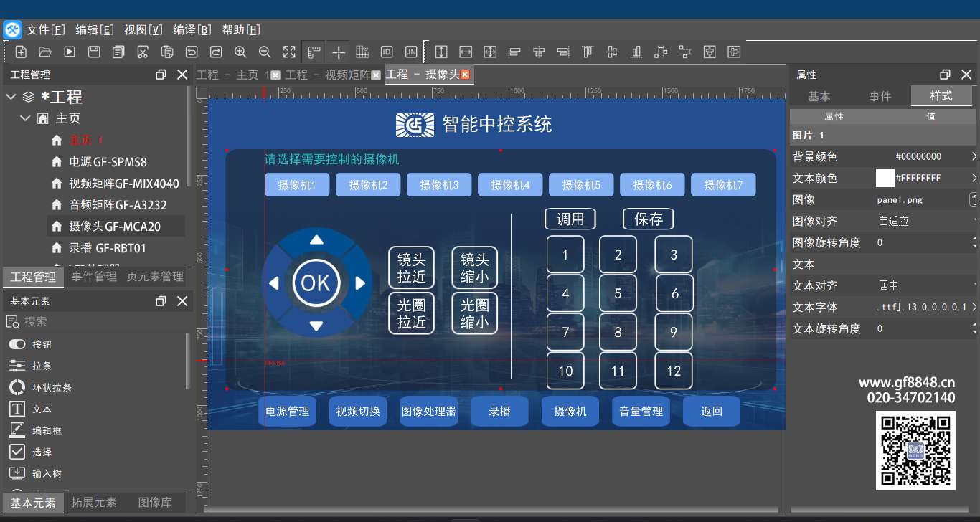Image resolution: width=980 pixels, height=522 pixels.
Task: Click the ID display toolbar icon
Action: [x=387, y=52]
